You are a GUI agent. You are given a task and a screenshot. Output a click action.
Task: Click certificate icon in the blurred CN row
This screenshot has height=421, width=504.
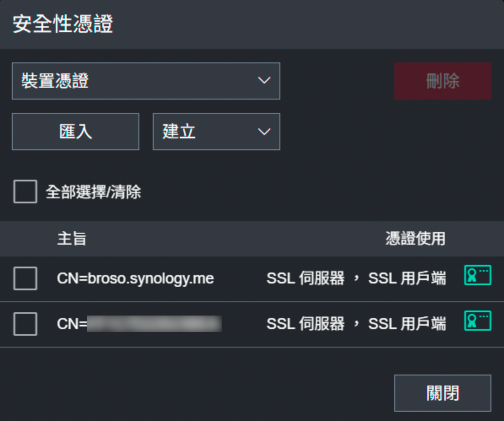(x=477, y=321)
